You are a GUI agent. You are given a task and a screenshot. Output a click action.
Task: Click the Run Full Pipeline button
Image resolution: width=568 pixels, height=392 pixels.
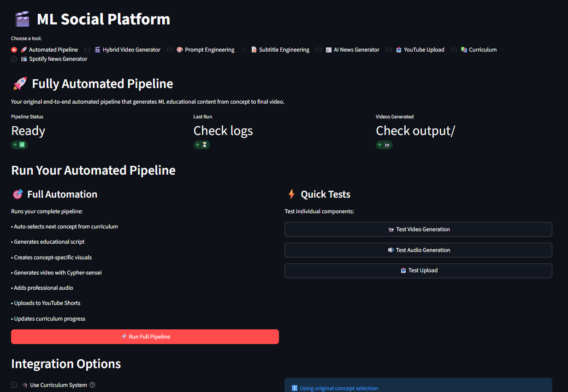point(145,337)
